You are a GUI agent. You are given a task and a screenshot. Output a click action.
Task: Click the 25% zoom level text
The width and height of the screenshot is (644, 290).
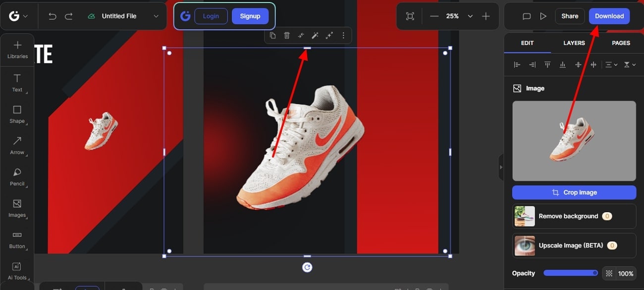tap(452, 16)
